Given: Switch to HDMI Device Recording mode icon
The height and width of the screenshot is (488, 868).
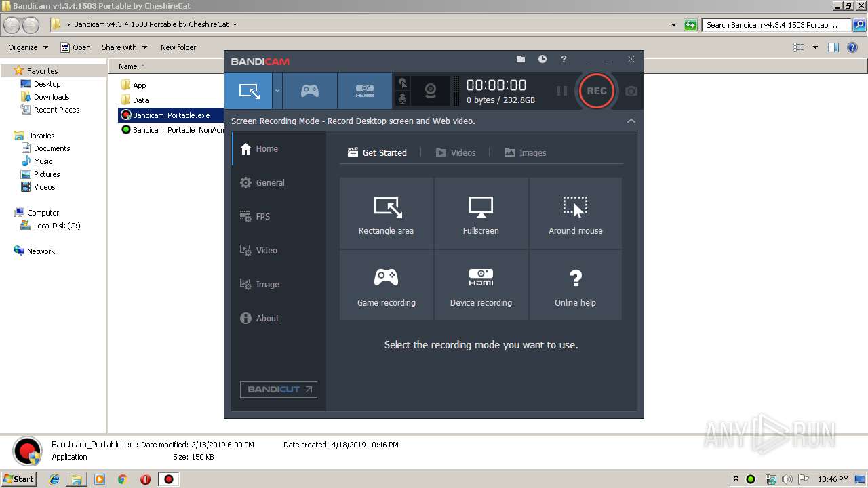Looking at the screenshot, I should pyautogui.click(x=365, y=91).
